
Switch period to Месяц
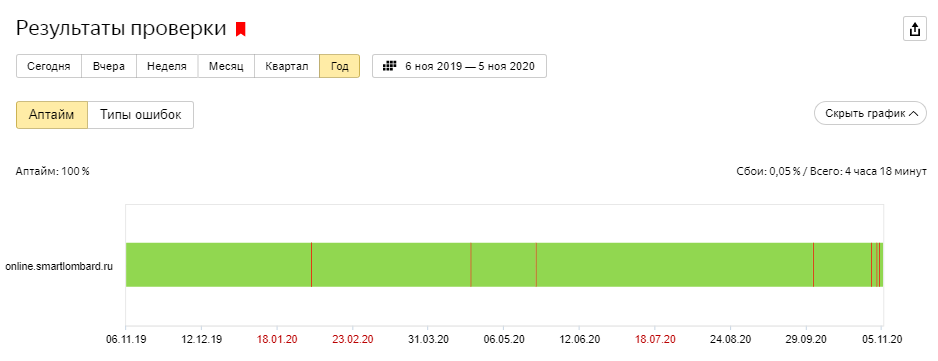pyautogui.click(x=226, y=66)
